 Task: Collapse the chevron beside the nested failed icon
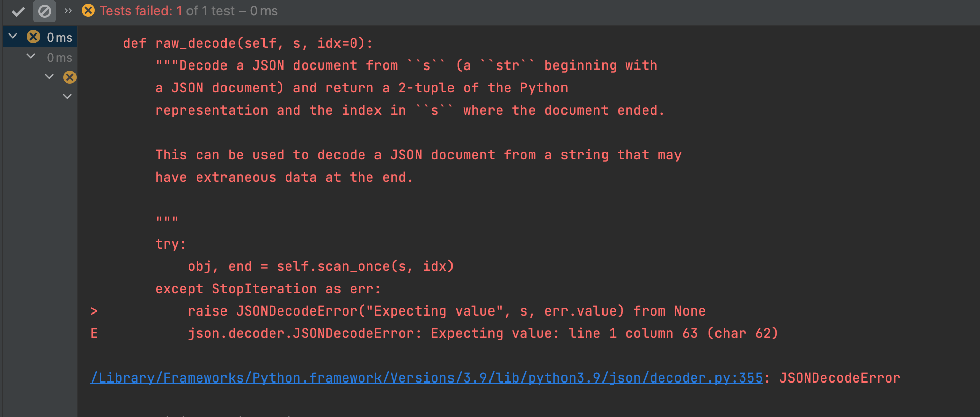tap(49, 77)
